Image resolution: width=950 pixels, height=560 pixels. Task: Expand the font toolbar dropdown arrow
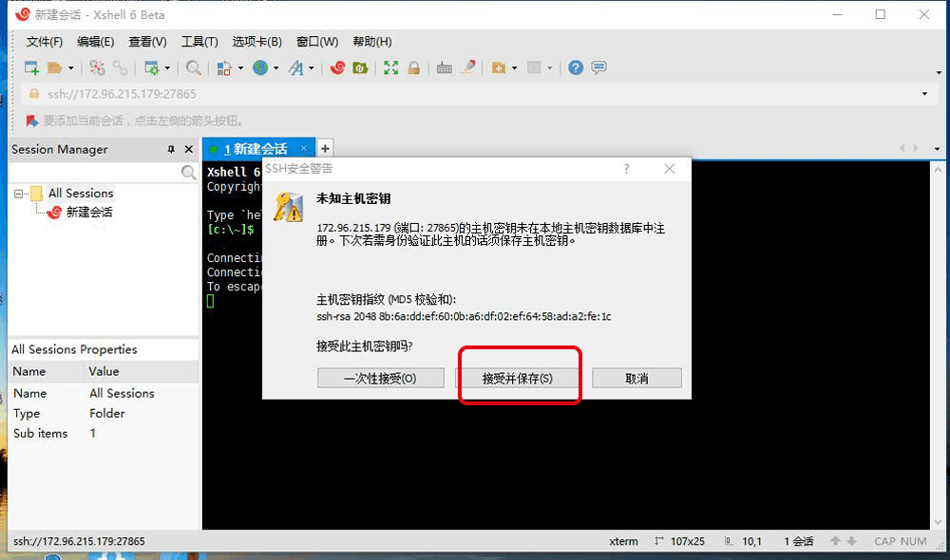[311, 68]
